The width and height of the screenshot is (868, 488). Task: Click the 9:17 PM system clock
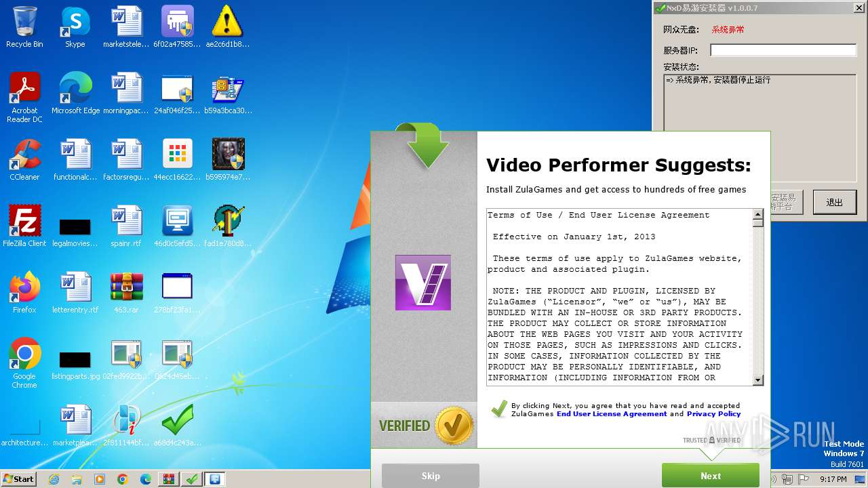point(833,479)
